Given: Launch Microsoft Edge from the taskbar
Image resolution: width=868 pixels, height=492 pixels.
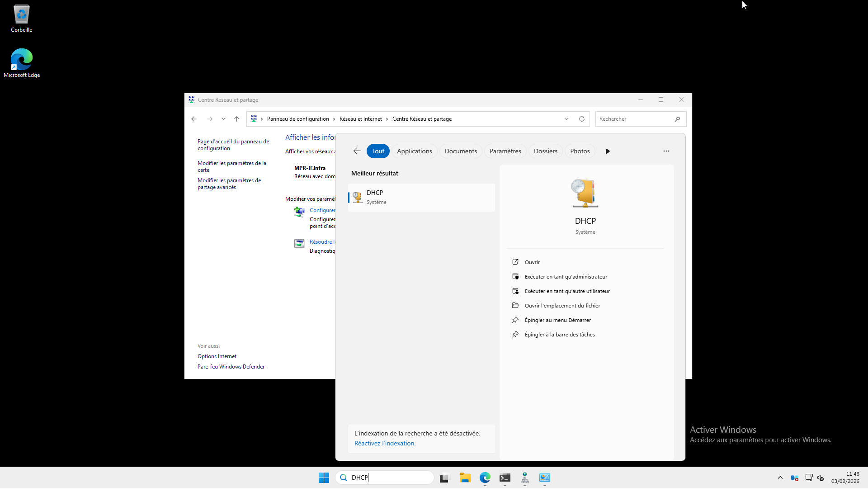Looking at the screenshot, I should coord(485,478).
